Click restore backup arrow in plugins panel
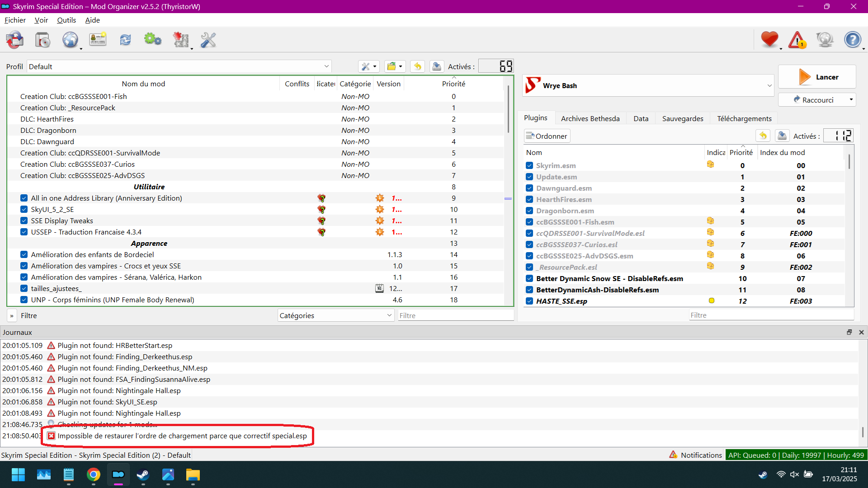The width and height of the screenshot is (868, 488). (763, 136)
